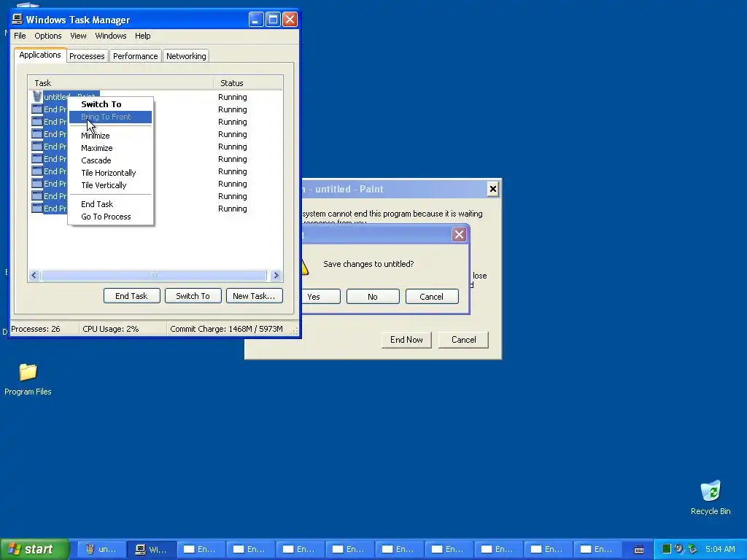Choose Switch To in the context menu
747x560 pixels.
click(x=111, y=104)
